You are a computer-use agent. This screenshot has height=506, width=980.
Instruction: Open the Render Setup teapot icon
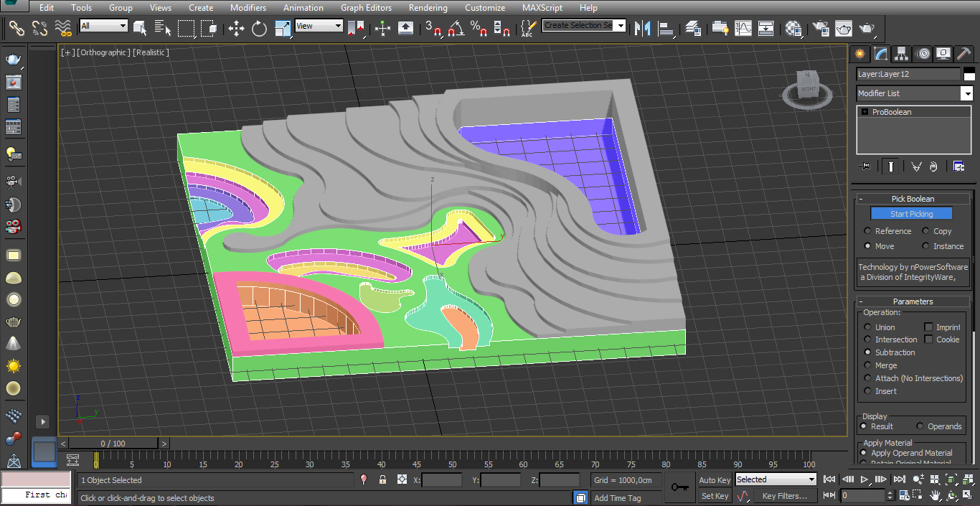coord(821,28)
